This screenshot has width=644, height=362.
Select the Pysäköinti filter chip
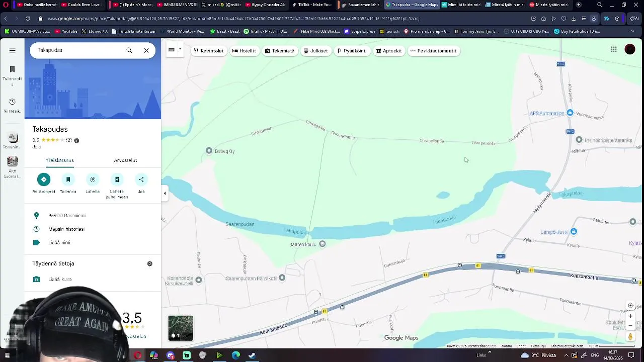coord(352,51)
